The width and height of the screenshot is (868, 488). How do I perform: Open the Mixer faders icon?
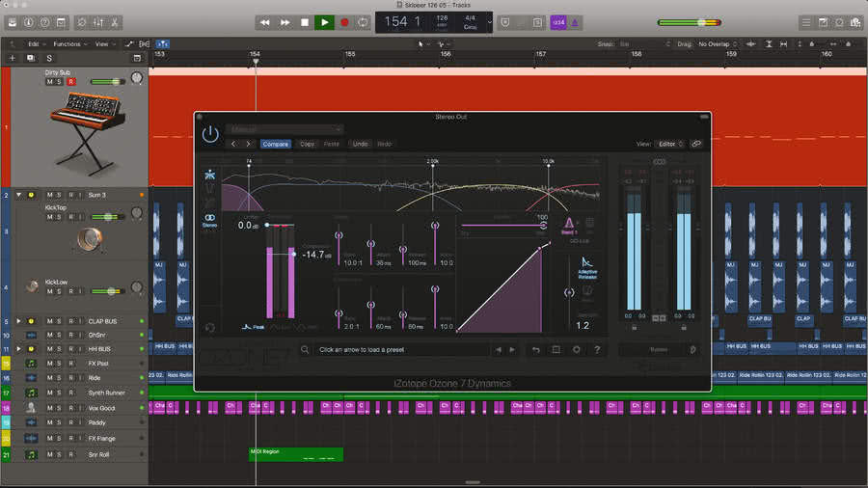(98, 23)
